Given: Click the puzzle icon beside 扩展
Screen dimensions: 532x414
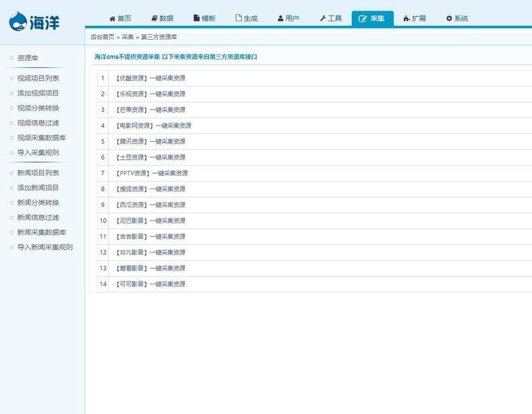Looking at the screenshot, I should (406, 18).
